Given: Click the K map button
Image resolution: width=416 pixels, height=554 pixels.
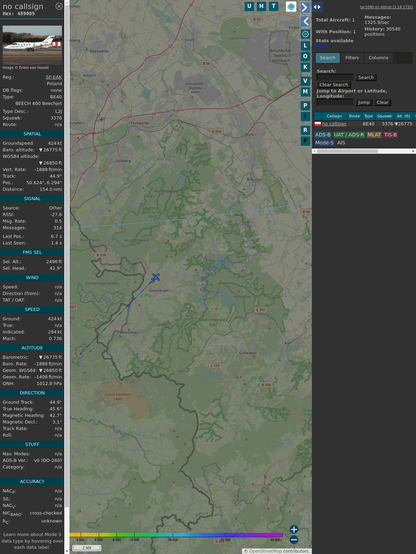Looking at the screenshot, I should [305, 67].
